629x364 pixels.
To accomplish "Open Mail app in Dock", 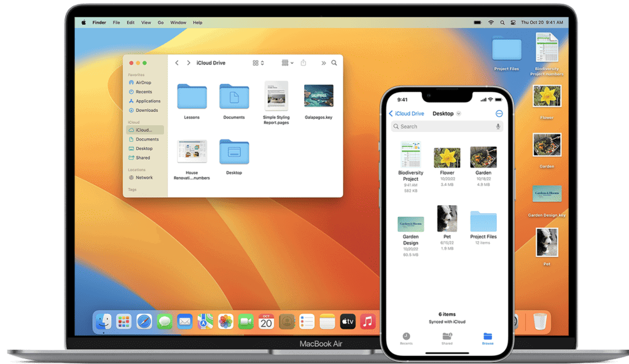I will [184, 322].
